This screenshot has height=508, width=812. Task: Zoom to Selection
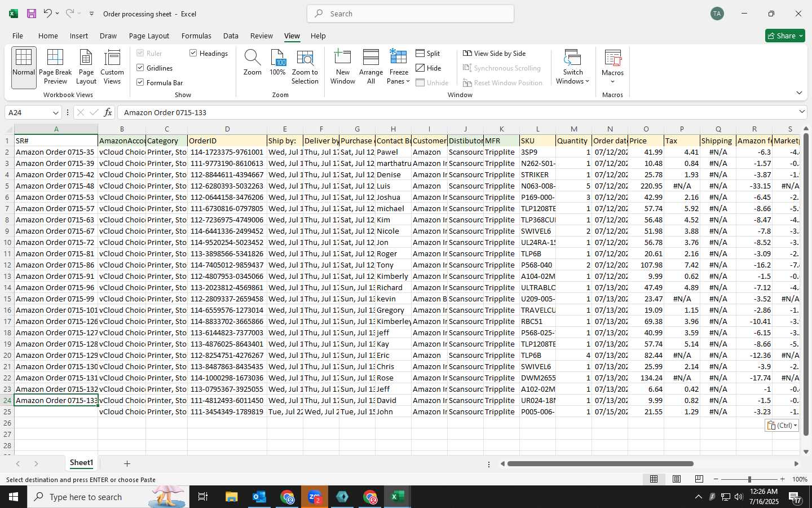305,67
